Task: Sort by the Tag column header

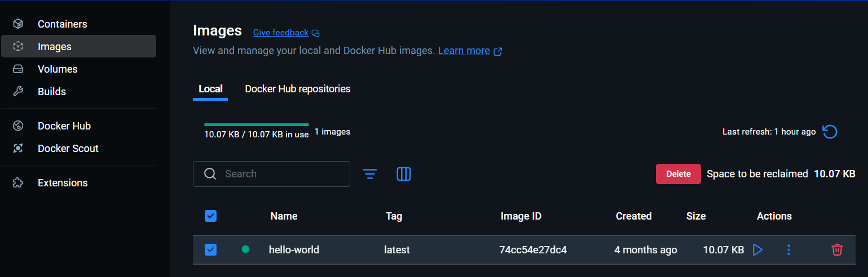Action: point(394,216)
